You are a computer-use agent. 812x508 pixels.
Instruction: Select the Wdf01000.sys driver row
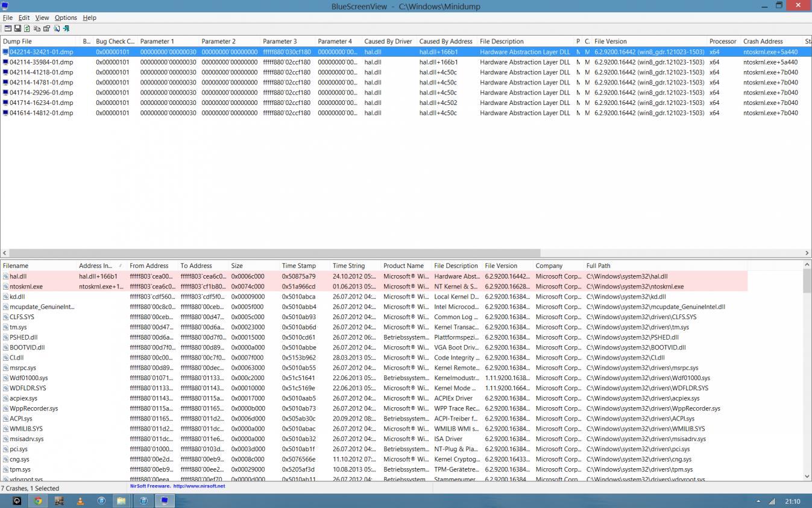374,378
